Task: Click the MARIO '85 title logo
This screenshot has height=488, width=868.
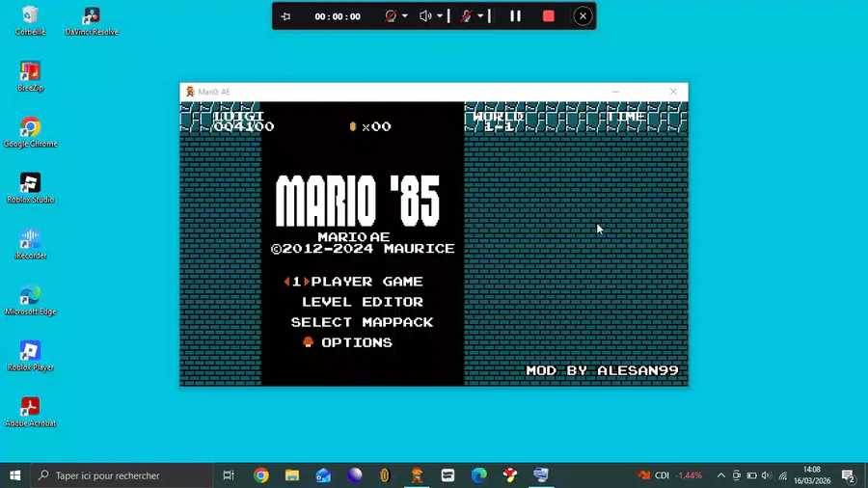Action: 358,201
